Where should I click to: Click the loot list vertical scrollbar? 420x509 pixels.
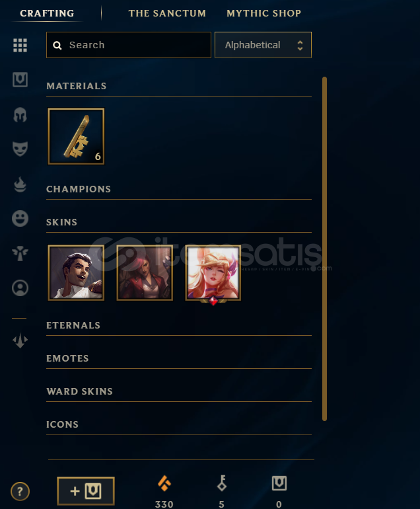(324, 249)
